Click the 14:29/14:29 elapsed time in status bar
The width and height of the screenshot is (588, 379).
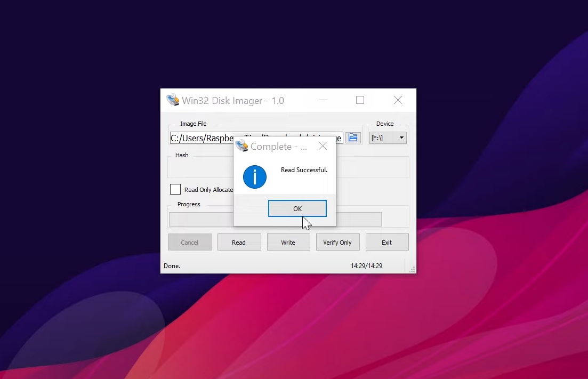[366, 265]
